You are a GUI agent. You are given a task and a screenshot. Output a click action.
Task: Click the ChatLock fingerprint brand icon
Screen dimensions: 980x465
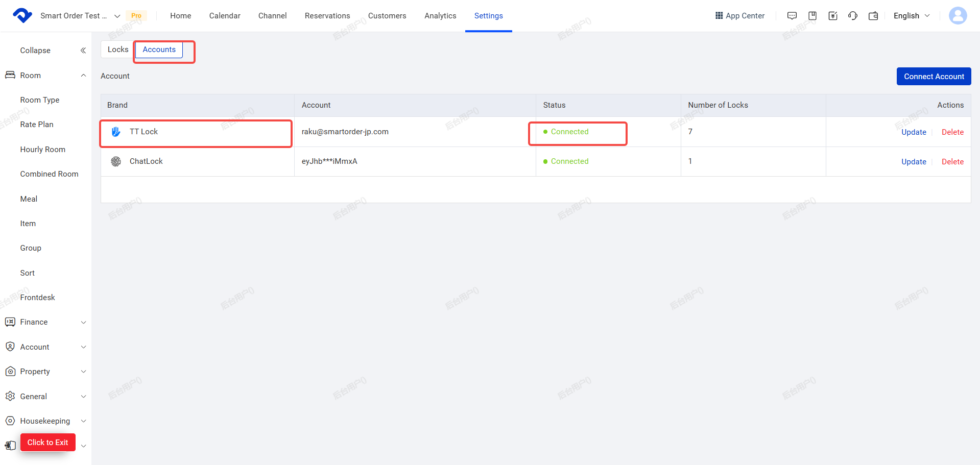click(x=116, y=161)
